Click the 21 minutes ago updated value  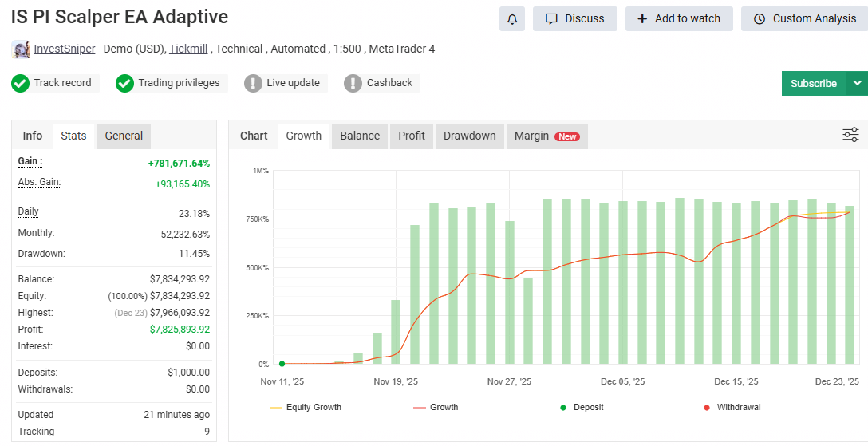click(x=176, y=415)
